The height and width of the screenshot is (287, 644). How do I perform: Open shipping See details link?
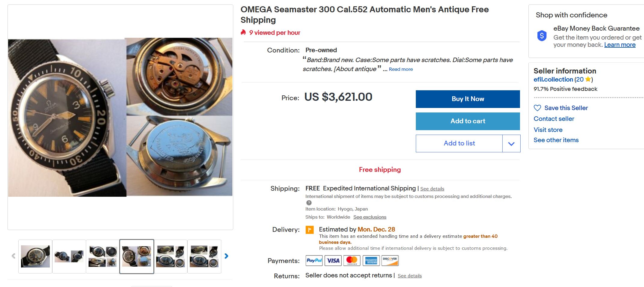(432, 189)
